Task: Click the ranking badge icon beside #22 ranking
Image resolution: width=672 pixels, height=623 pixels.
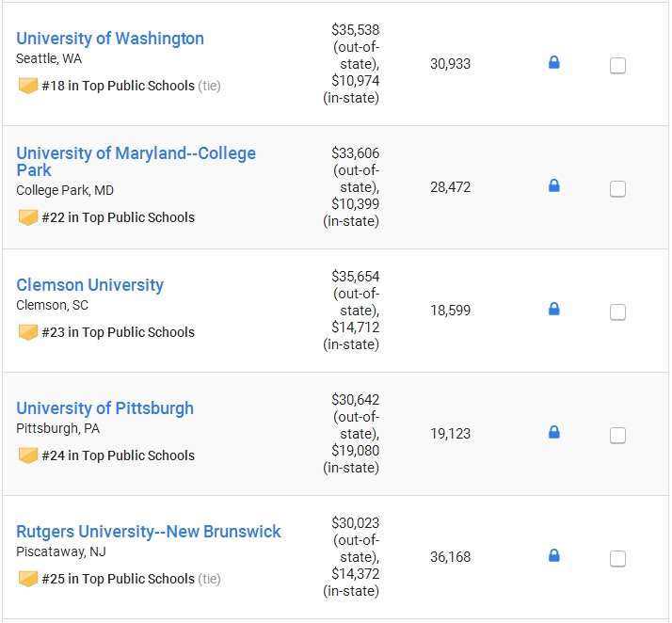Action: 28,217
